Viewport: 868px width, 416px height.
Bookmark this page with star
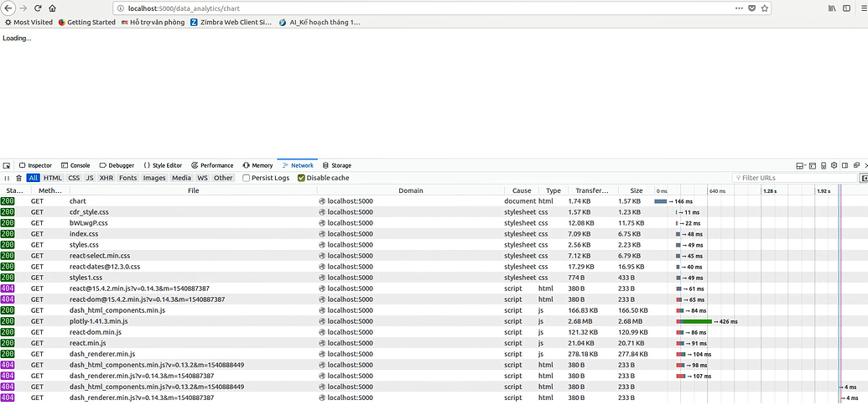(x=765, y=8)
